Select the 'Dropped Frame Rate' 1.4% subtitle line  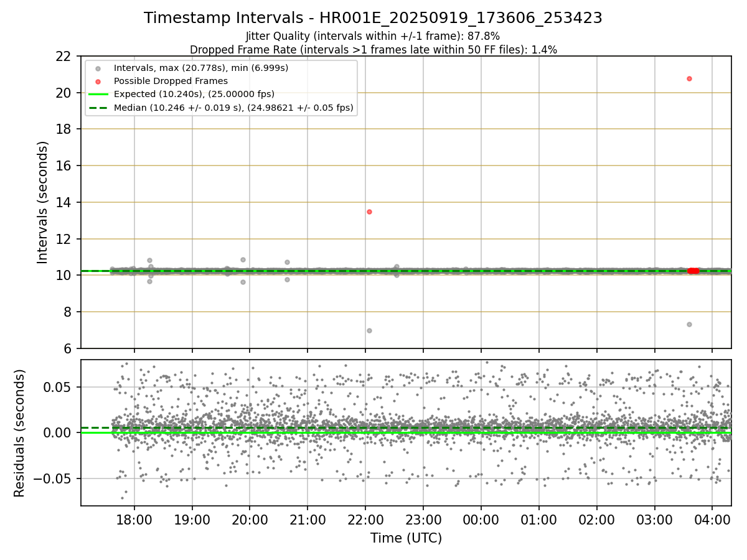pos(373,49)
